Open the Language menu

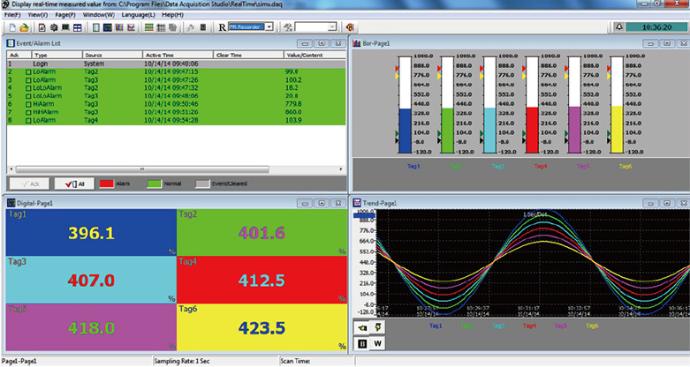click(x=138, y=15)
